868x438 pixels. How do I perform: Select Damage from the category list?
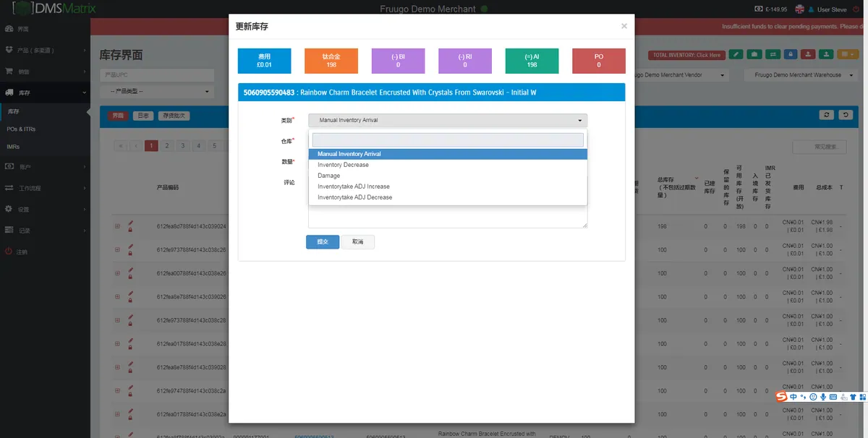coord(448,176)
